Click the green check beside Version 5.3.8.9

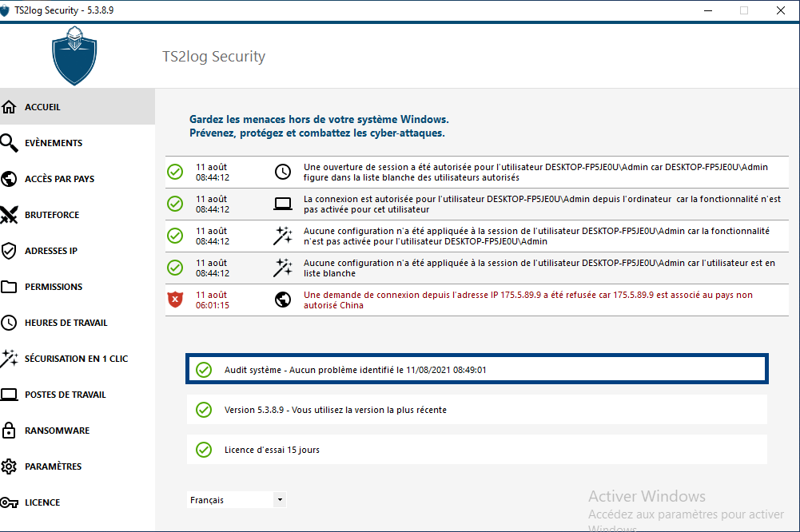point(204,410)
